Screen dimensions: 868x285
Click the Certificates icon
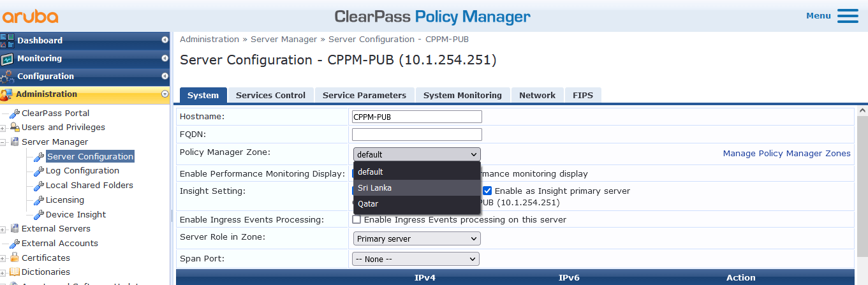point(15,258)
